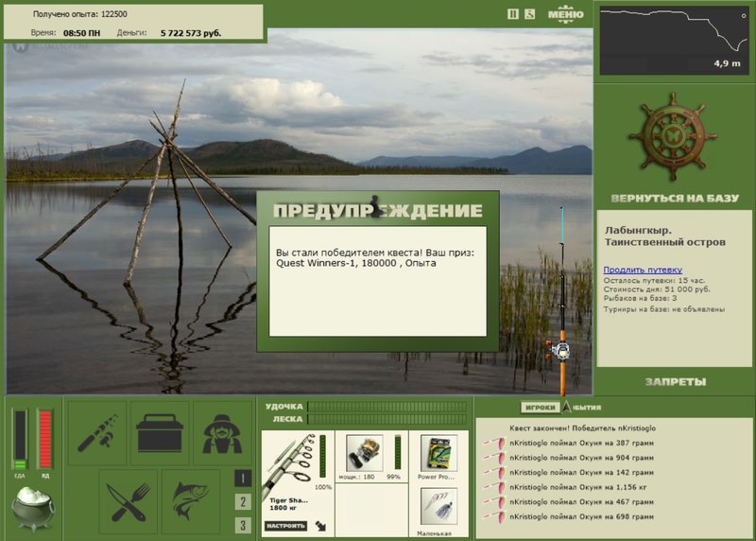Click the lure icon beside 698 грамм entry
Screen dimensions: 756x541
[x=495, y=516]
